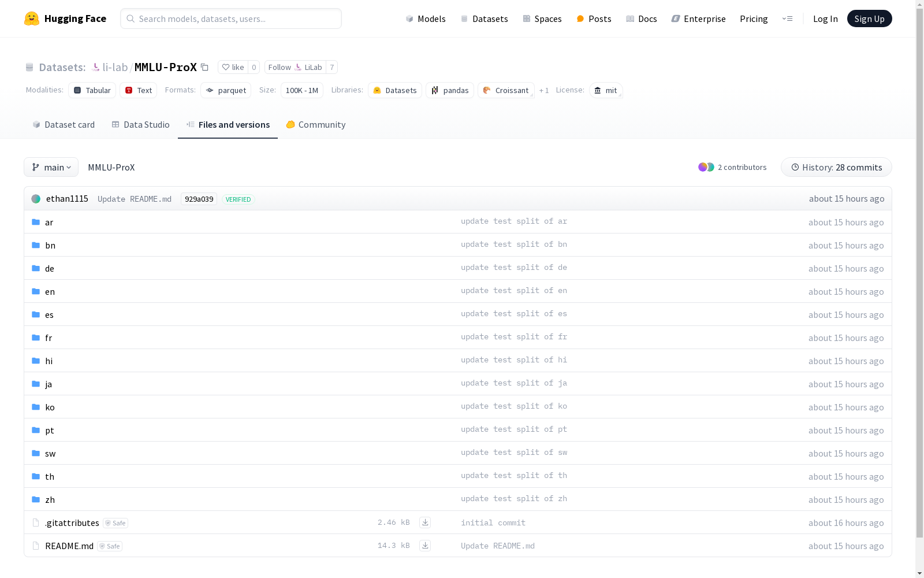The image size is (924, 578).
Task: Open the extra navigation menu expander
Action: tap(787, 18)
